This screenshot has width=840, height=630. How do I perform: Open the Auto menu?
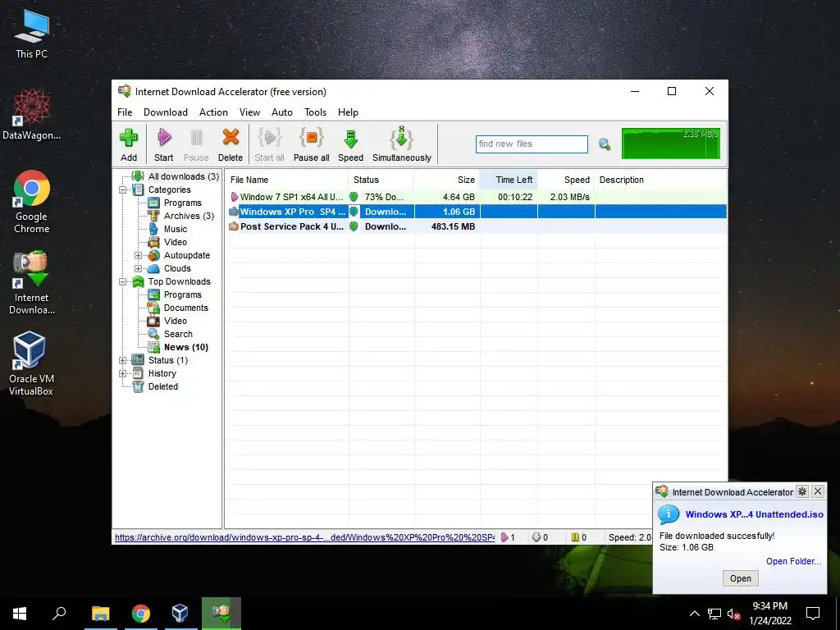(282, 112)
